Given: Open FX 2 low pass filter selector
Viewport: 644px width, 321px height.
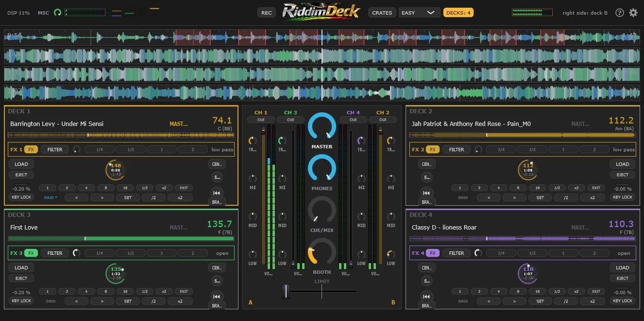Looking at the screenshot, I should (x=624, y=149).
